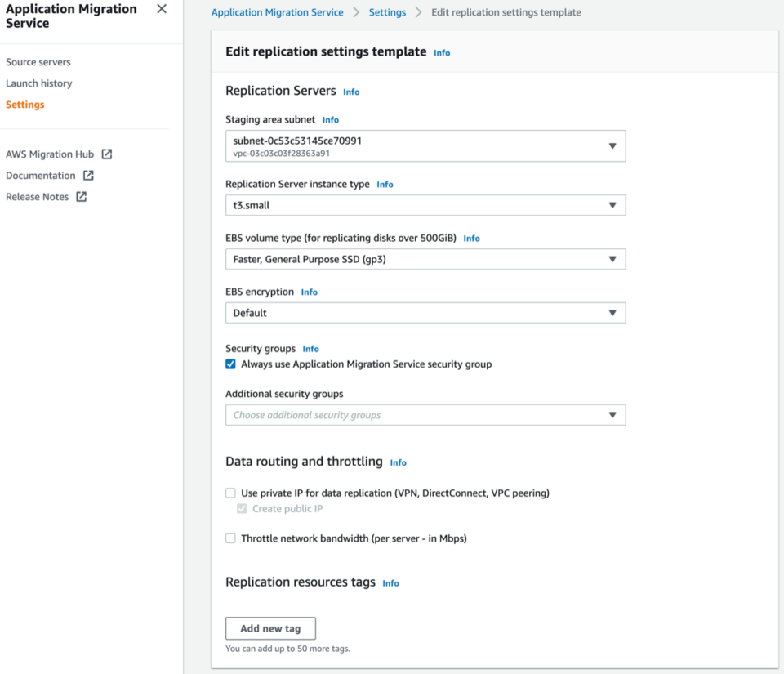Open Info for Staging area subnet

(x=331, y=120)
